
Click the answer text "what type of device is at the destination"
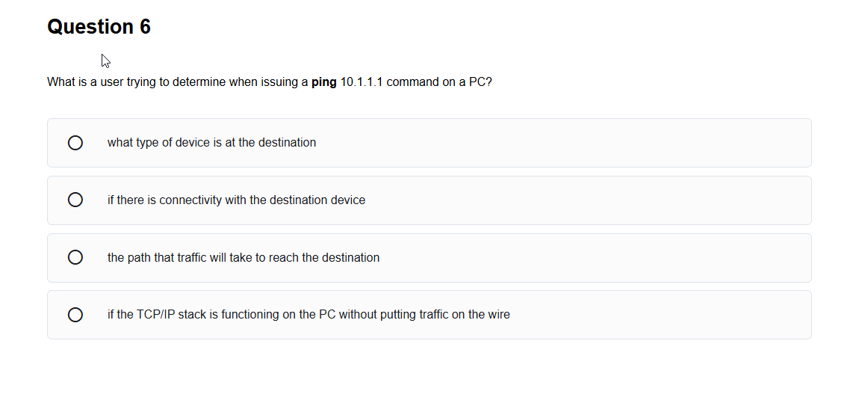pos(211,143)
